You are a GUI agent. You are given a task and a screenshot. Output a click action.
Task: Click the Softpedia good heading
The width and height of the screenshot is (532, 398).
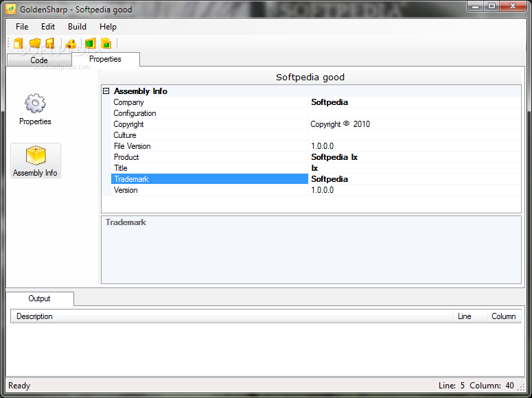point(310,78)
